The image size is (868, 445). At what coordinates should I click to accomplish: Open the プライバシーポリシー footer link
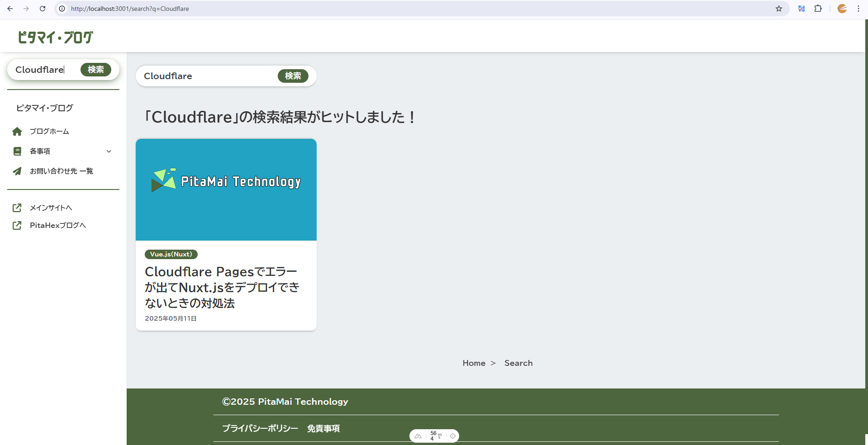tap(260, 428)
